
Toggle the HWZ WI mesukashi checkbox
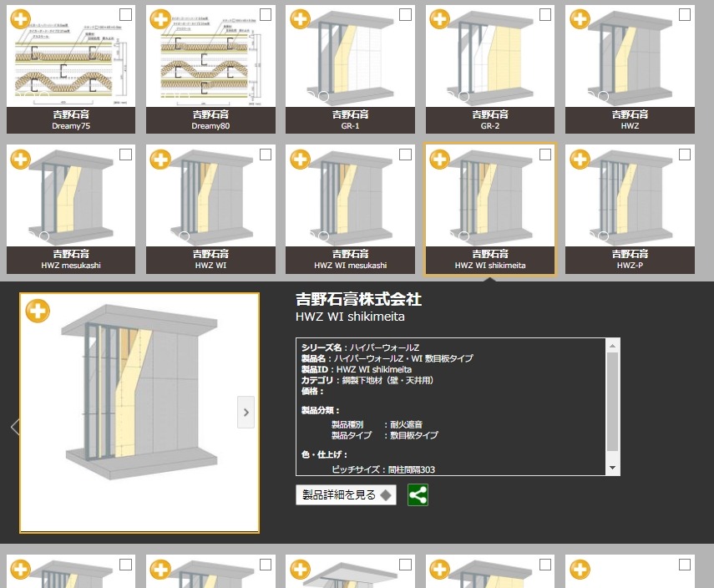point(405,155)
